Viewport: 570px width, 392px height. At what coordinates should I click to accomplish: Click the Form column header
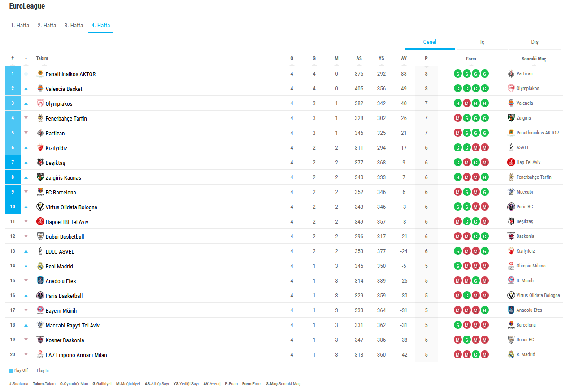[471, 59]
